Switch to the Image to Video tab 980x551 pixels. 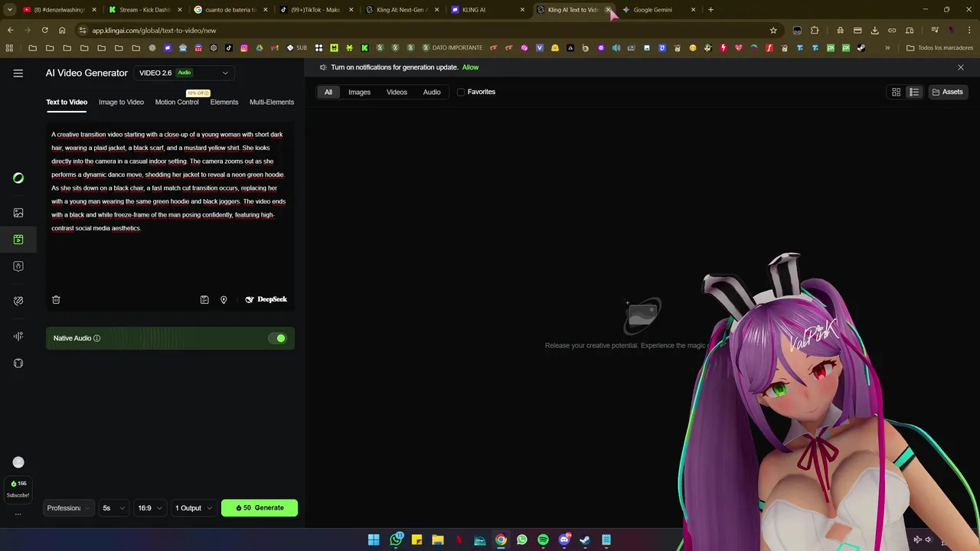point(121,102)
